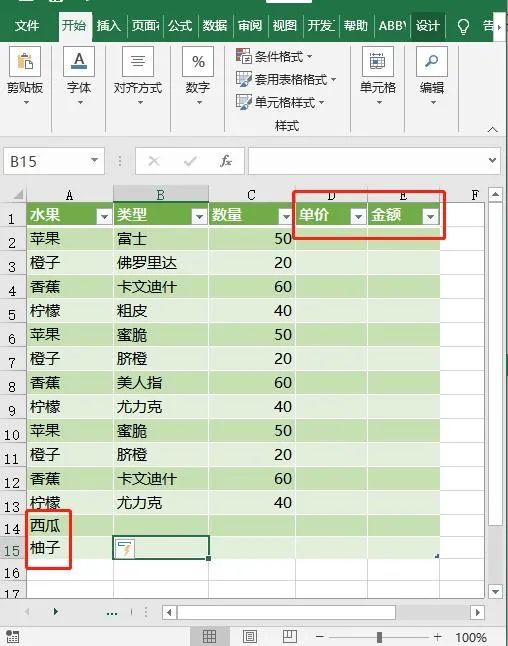The image size is (508, 646).
Task: Click the zoom slider handle
Action: click(379, 637)
